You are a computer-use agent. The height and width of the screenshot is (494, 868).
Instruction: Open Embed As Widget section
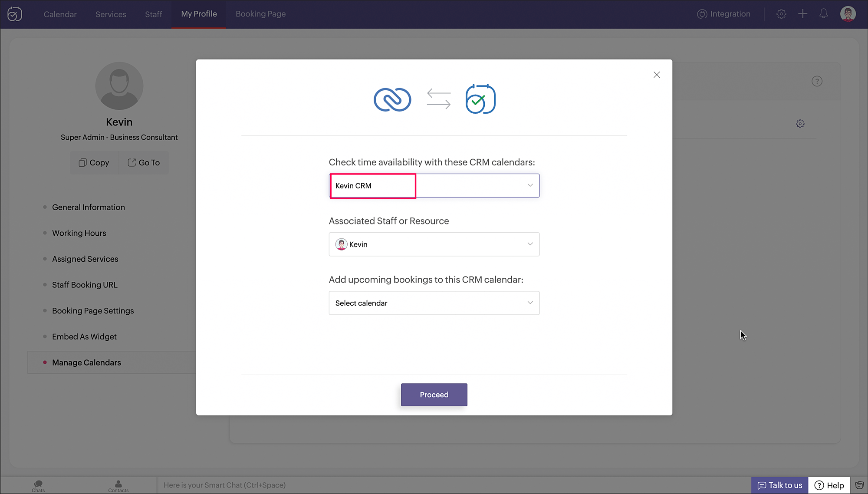click(84, 337)
